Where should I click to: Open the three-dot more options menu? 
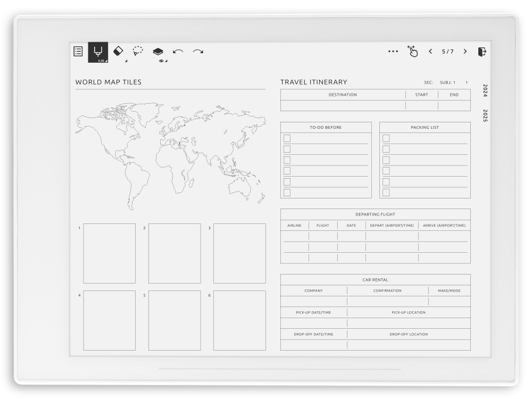coord(393,52)
